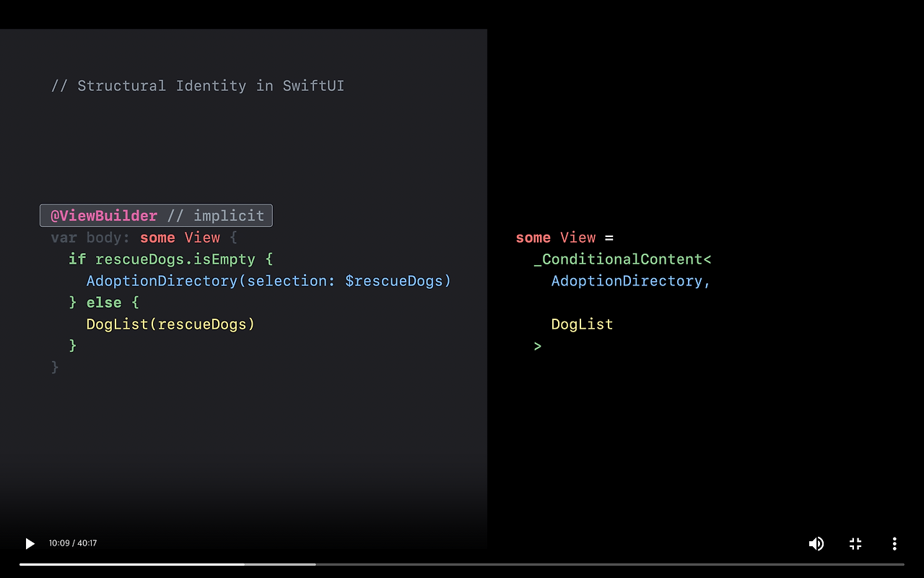Click 'DogList' in the right panel
The height and width of the screenshot is (578, 924).
(582, 324)
